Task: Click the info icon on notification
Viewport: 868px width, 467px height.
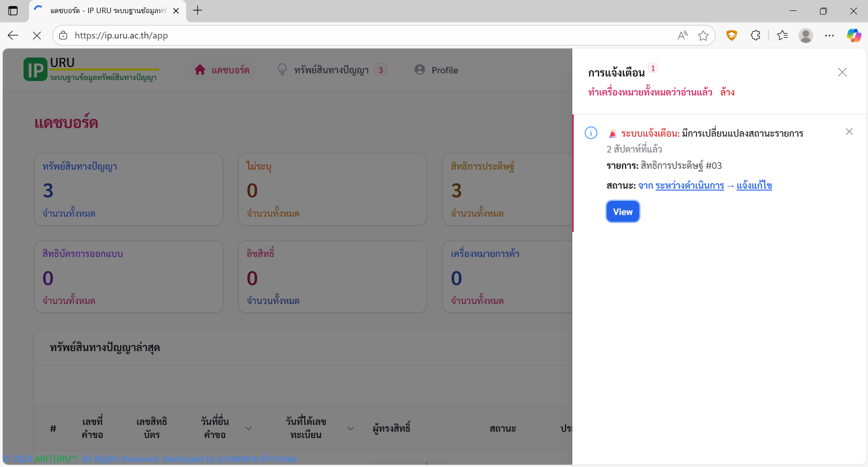Action: (591, 133)
